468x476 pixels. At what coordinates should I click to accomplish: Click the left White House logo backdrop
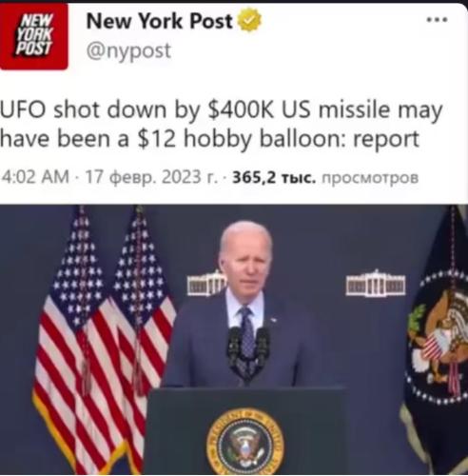205,284
